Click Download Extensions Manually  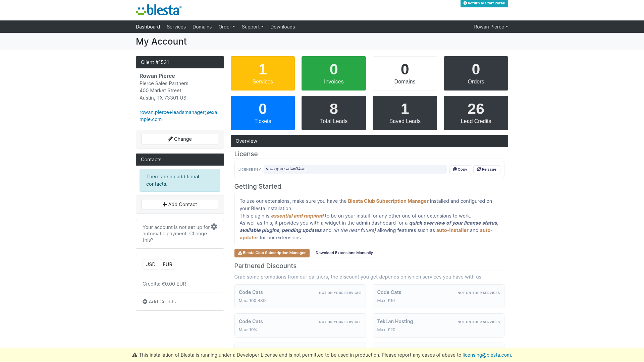(344, 253)
